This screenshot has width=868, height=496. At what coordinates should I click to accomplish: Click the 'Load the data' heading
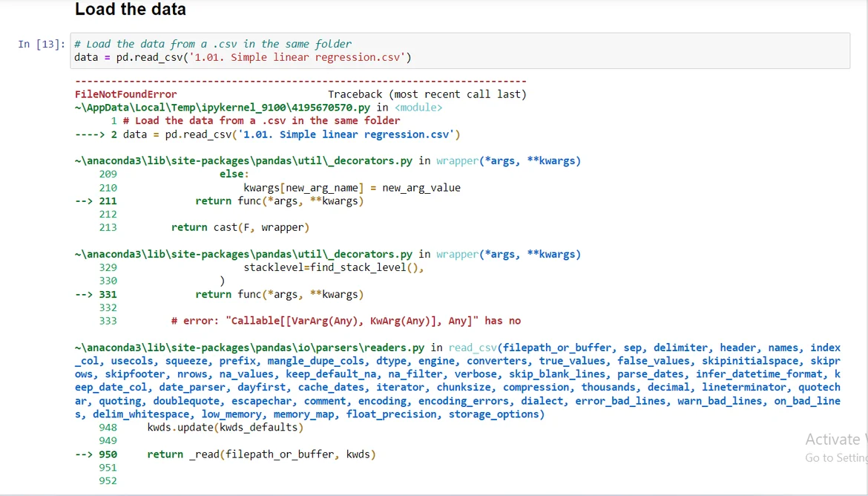click(x=130, y=10)
